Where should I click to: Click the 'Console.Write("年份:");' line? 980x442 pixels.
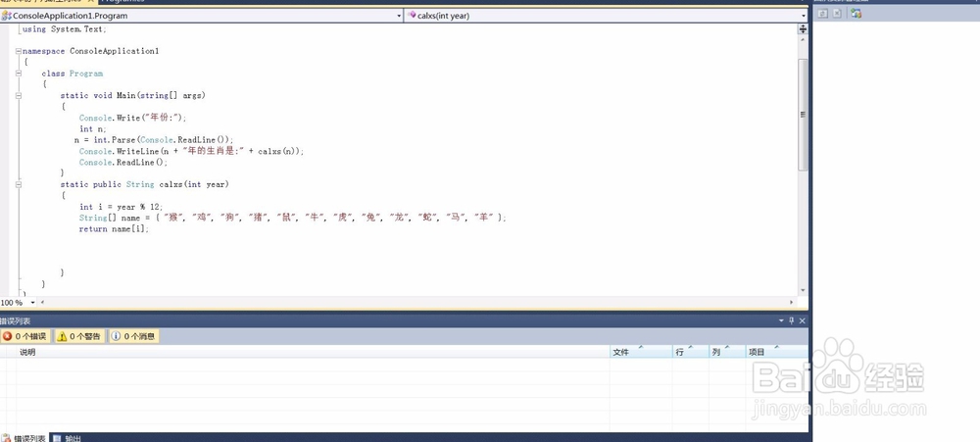(x=132, y=118)
